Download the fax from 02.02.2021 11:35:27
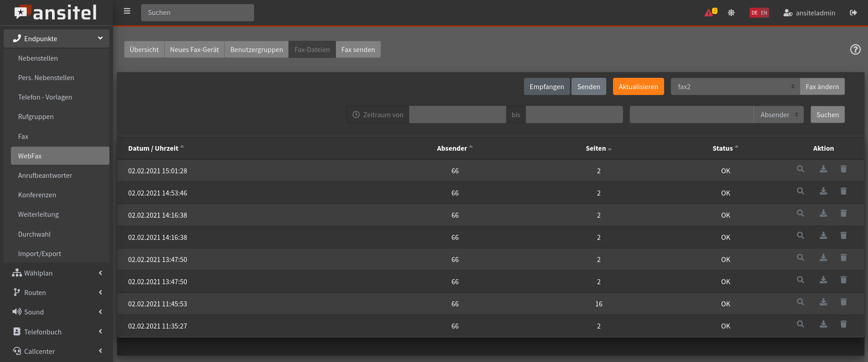Image resolution: width=868 pixels, height=362 pixels. coord(823,324)
